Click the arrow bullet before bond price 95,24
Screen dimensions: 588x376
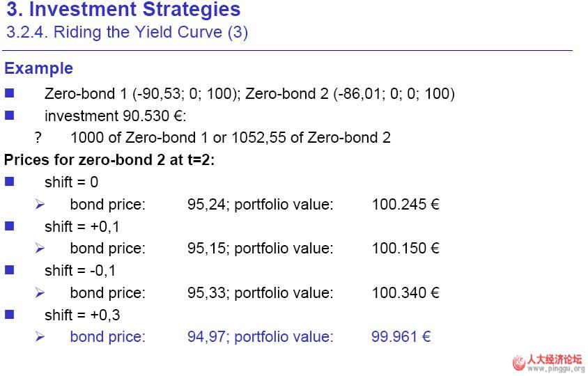40,205
